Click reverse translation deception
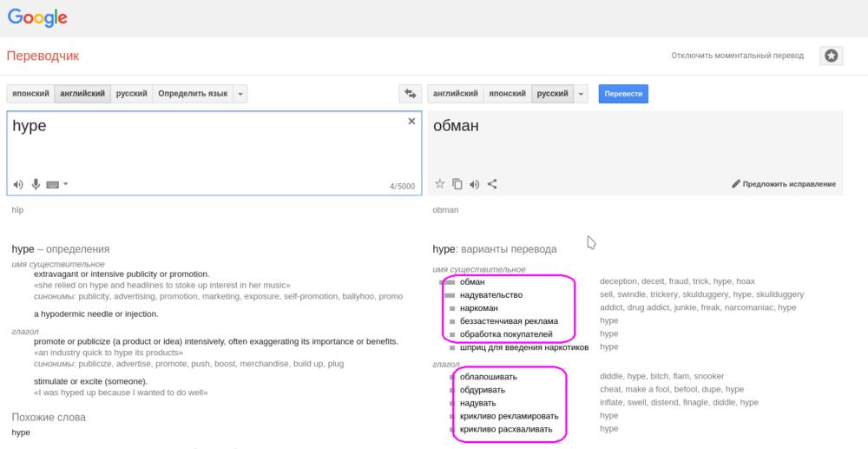 point(619,281)
